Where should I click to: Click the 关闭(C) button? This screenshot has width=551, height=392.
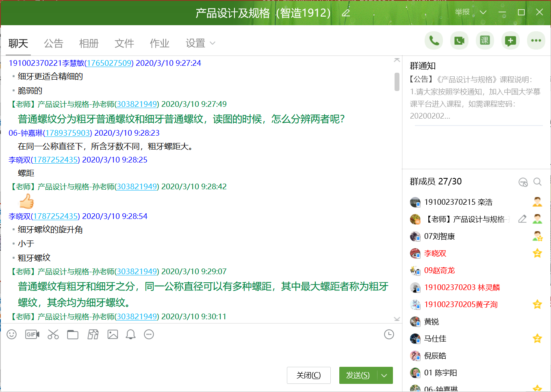[308, 375]
